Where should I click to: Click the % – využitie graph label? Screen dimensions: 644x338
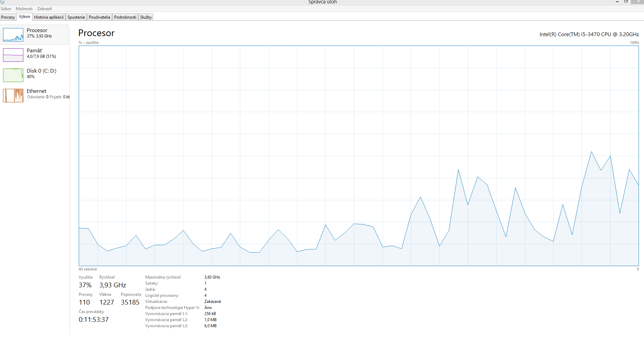89,43
